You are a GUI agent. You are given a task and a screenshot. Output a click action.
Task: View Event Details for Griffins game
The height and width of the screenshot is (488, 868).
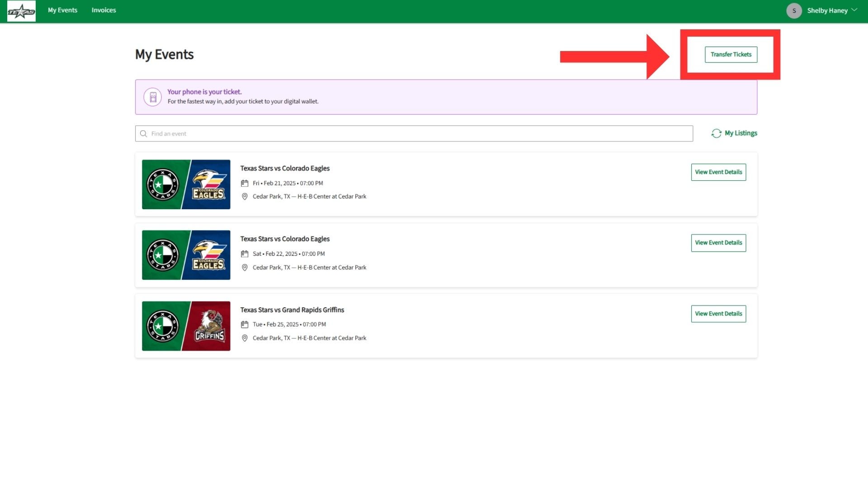pos(718,314)
